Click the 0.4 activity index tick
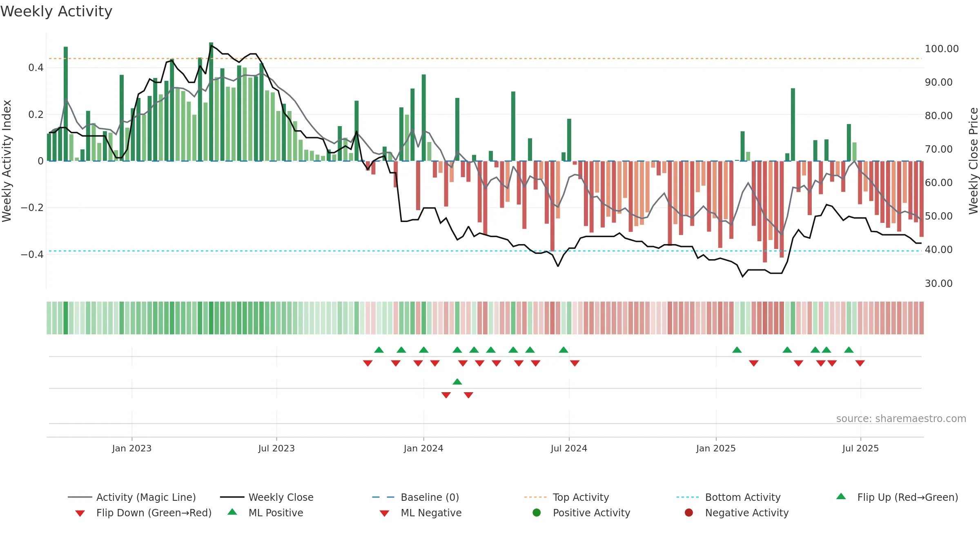This screenshot has height=551, width=980. 36,67
